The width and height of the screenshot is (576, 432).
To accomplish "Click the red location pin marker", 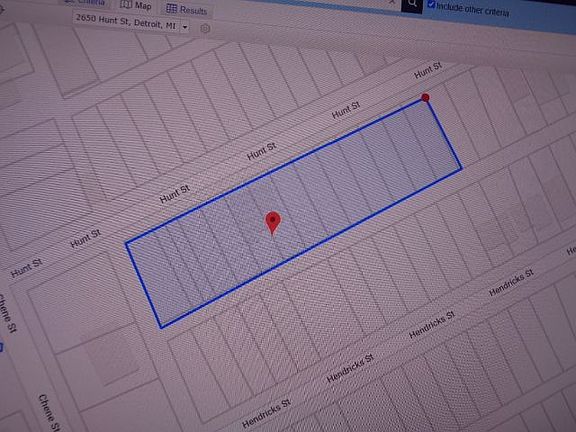I will coord(273,223).
